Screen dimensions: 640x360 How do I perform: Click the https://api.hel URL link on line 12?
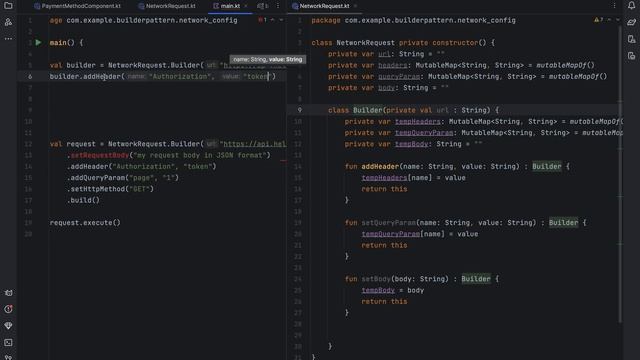tap(255, 144)
